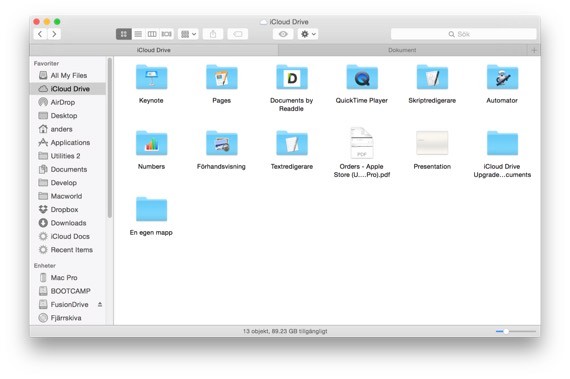
Task: Open Recent Items smart folder
Action: pyautogui.click(x=68, y=250)
